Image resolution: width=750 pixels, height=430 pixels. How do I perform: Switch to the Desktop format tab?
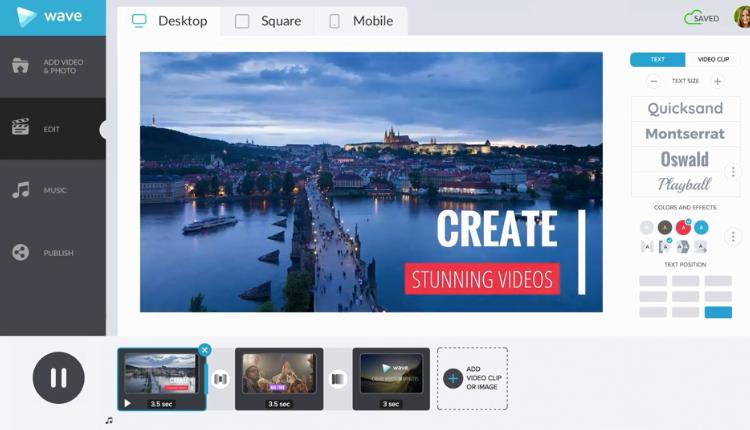(170, 21)
